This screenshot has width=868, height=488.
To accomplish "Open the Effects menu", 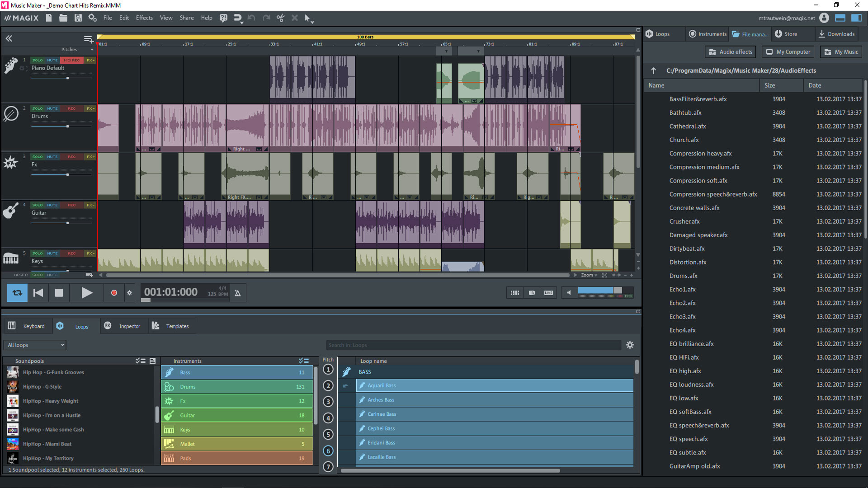I will (x=144, y=18).
